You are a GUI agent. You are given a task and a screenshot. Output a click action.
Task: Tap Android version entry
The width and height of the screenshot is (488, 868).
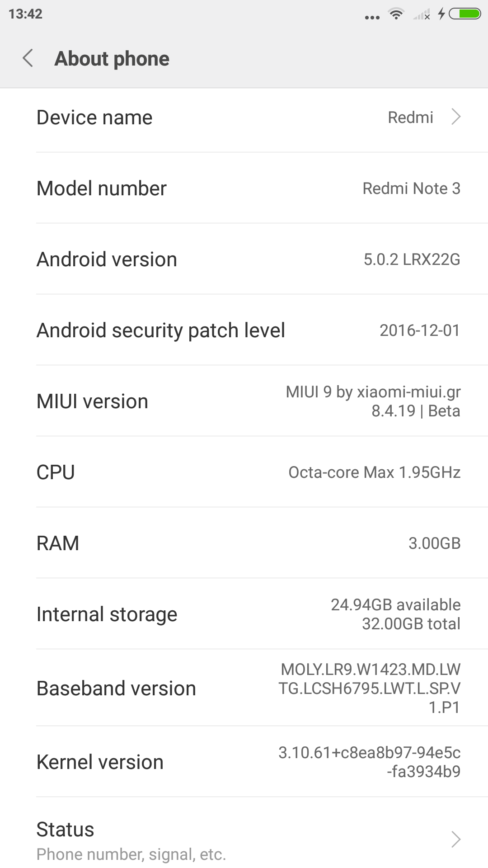244,259
